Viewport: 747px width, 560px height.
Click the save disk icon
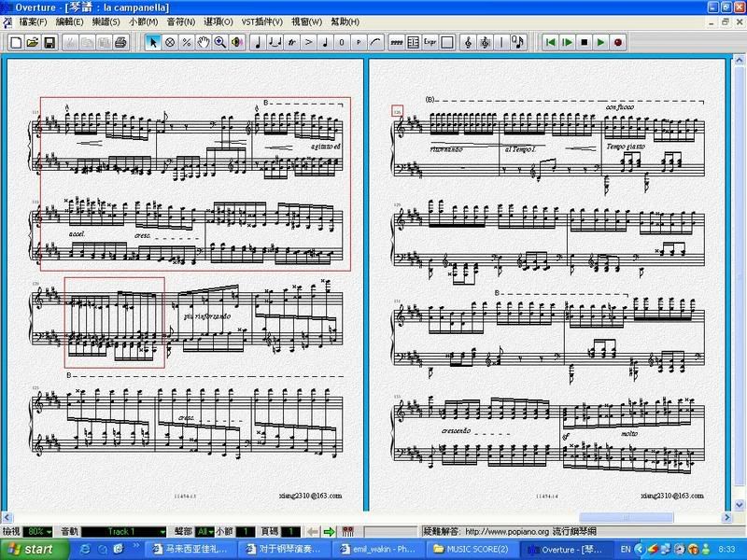point(49,42)
